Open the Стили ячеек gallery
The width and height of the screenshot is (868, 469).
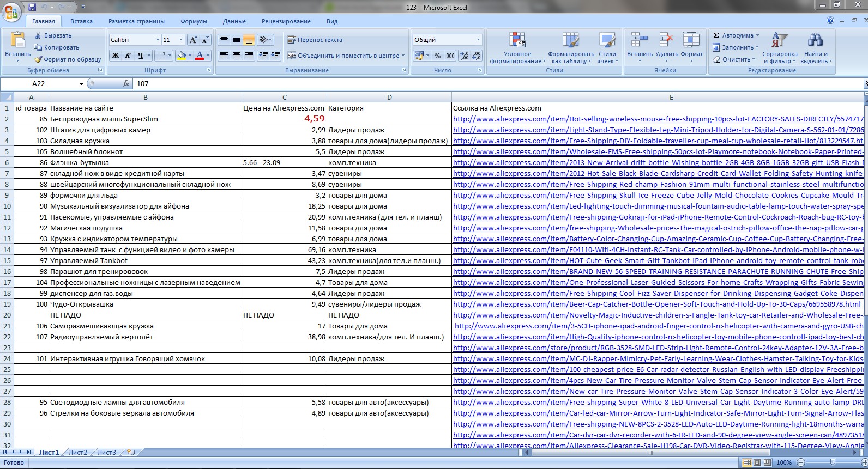tap(607, 47)
